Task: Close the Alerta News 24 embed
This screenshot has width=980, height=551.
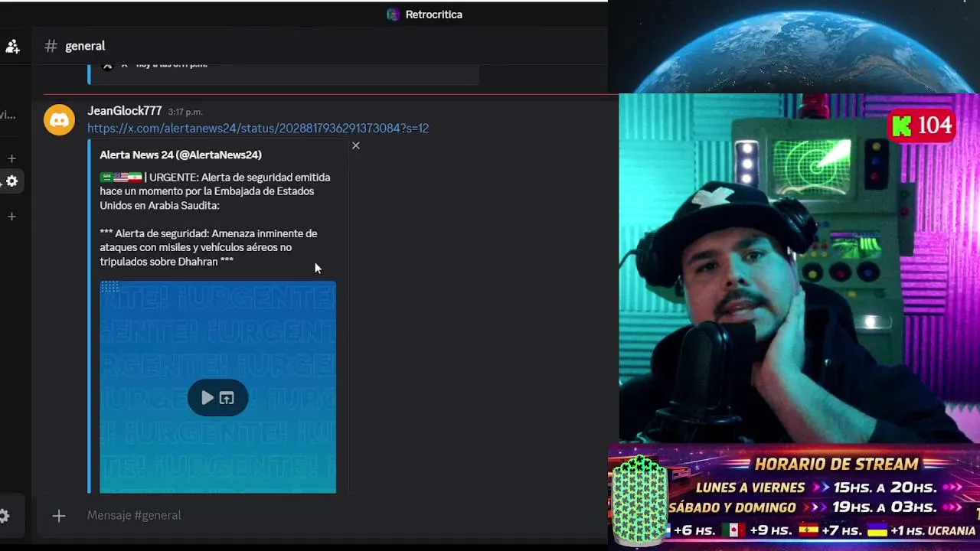Action: pos(355,145)
